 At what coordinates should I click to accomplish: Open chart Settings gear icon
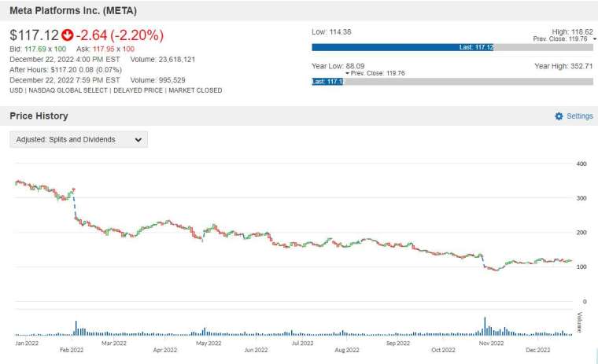pyautogui.click(x=559, y=116)
